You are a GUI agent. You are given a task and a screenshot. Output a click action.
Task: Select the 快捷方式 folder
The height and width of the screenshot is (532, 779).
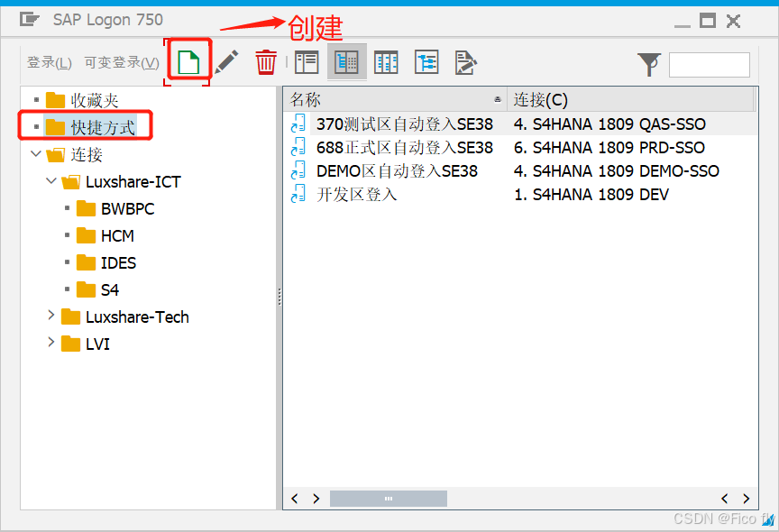90,127
